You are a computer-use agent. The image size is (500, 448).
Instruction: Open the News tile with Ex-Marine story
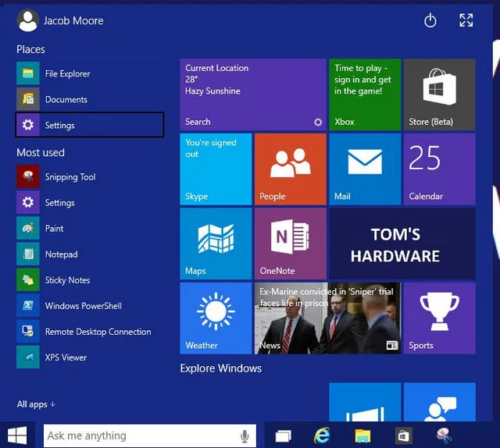(x=328, y=318)
